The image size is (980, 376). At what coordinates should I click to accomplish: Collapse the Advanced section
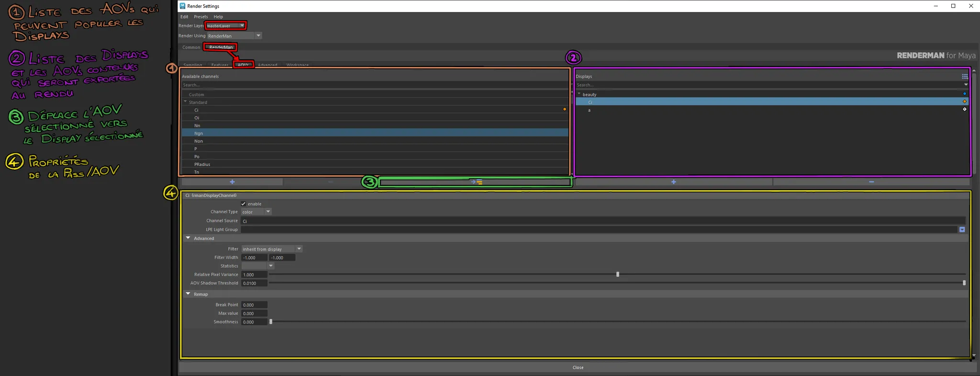pyautogui.click(x=188, y=238)
